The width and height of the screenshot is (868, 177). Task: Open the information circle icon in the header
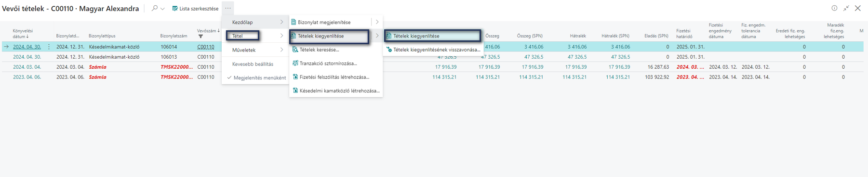(x=834, y=8)
